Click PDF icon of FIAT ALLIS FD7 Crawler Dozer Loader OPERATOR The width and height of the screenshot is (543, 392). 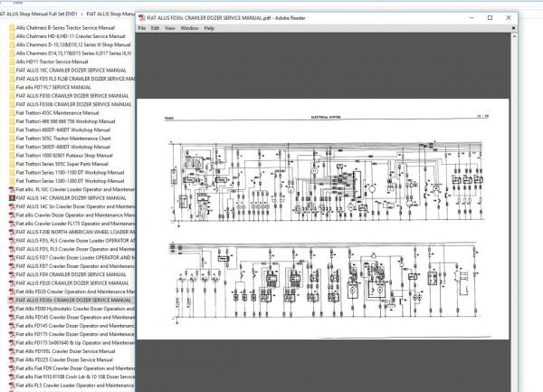click(x=12, y=258)
